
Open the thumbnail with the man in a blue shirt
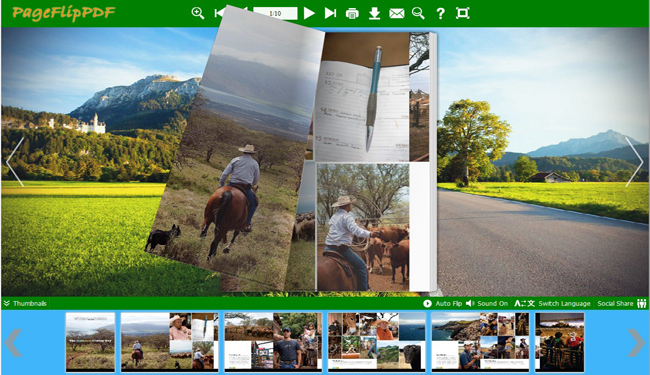pos(273,342)
